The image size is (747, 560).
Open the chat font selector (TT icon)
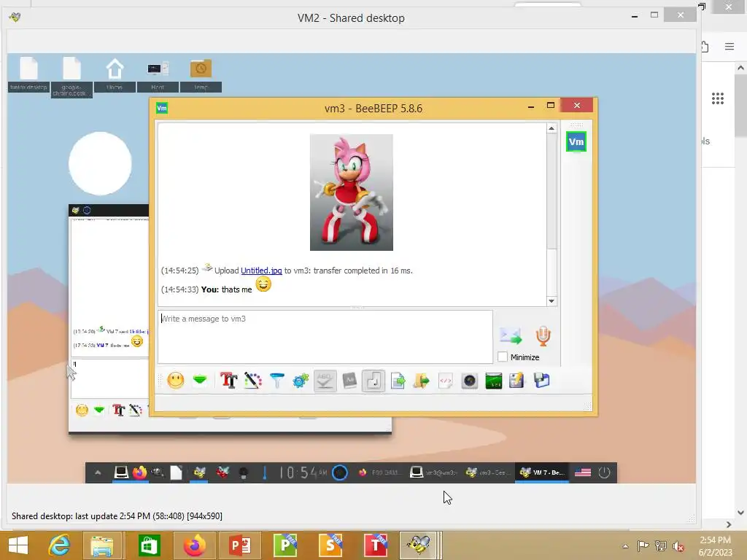(x=228, y=381)
